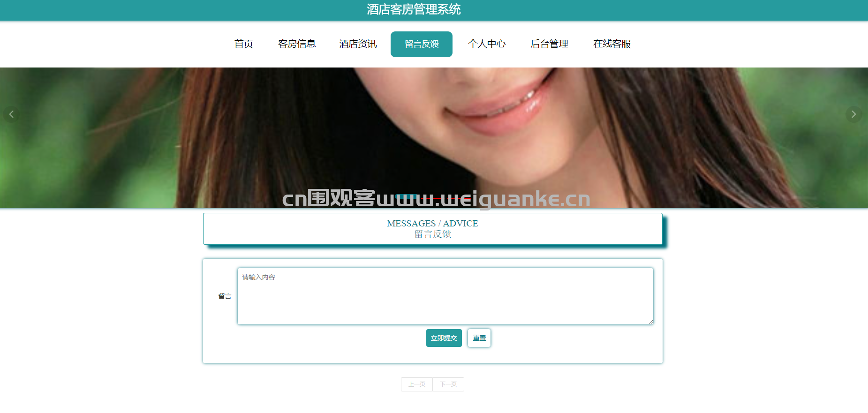Focus the 请输入内容 message textarea
Viewport: 868px width, 413px height.
tap(445, 296)
